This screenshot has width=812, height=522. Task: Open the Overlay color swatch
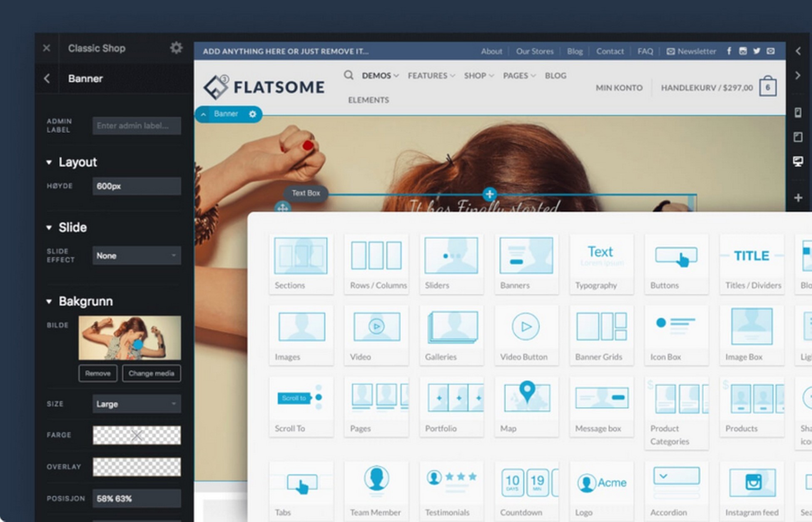137,467
